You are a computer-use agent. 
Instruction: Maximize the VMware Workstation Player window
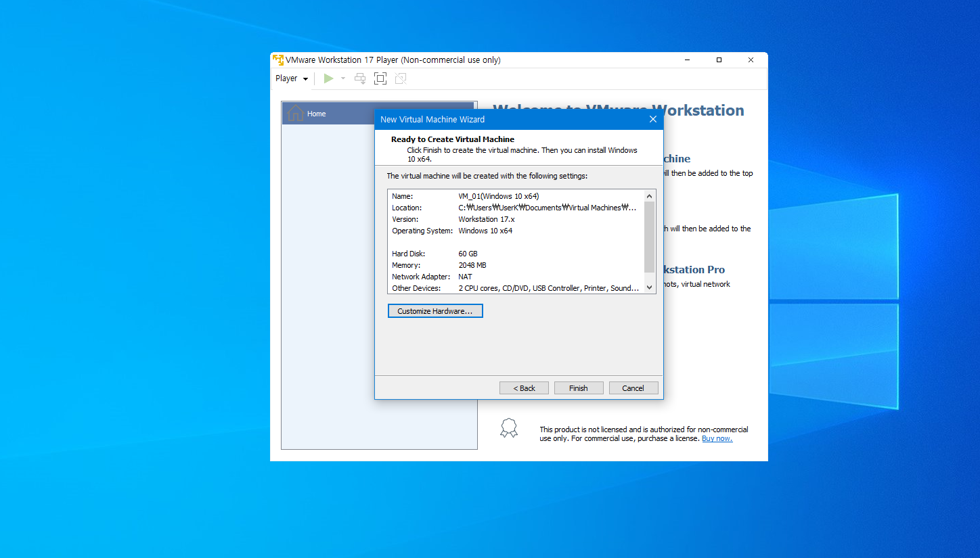(x=719, y=60)
